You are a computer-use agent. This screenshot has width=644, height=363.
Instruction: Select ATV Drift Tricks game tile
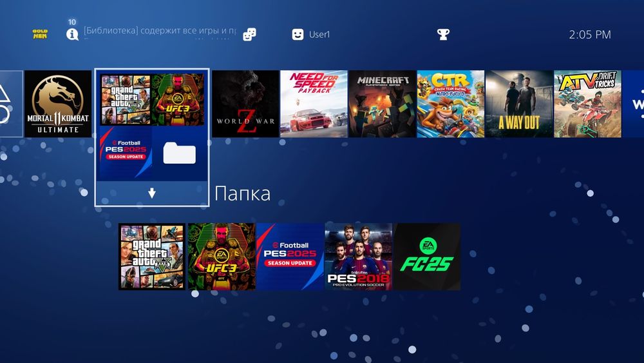(587, 104)
